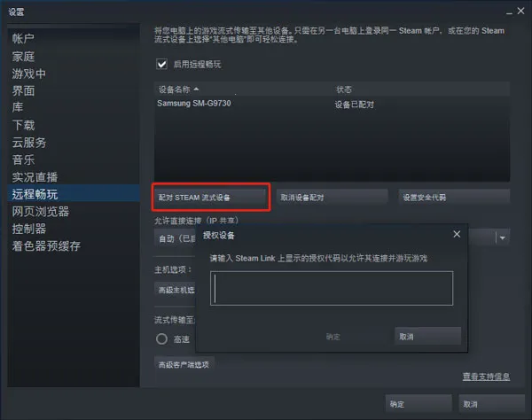The height and width of the screenshot is (420, 532).
Task: Open the 高级客户端选项 button
Action: coord(184,364)
